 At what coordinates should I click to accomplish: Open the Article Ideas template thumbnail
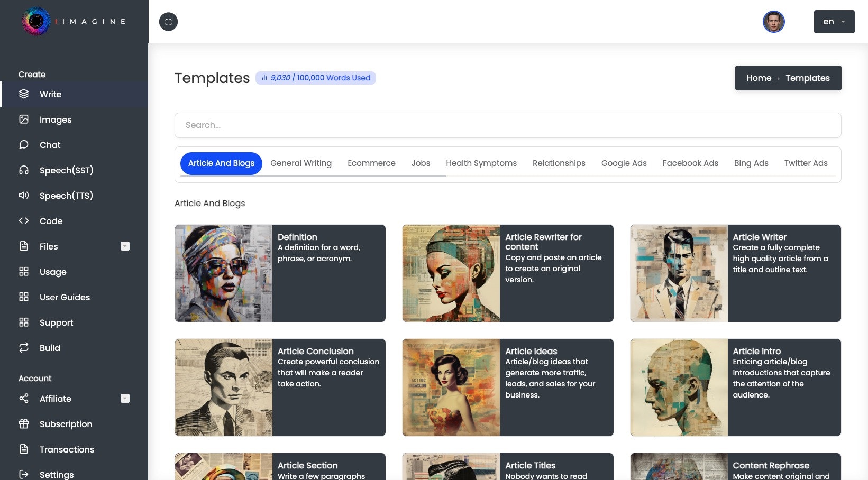coord(451,387)
